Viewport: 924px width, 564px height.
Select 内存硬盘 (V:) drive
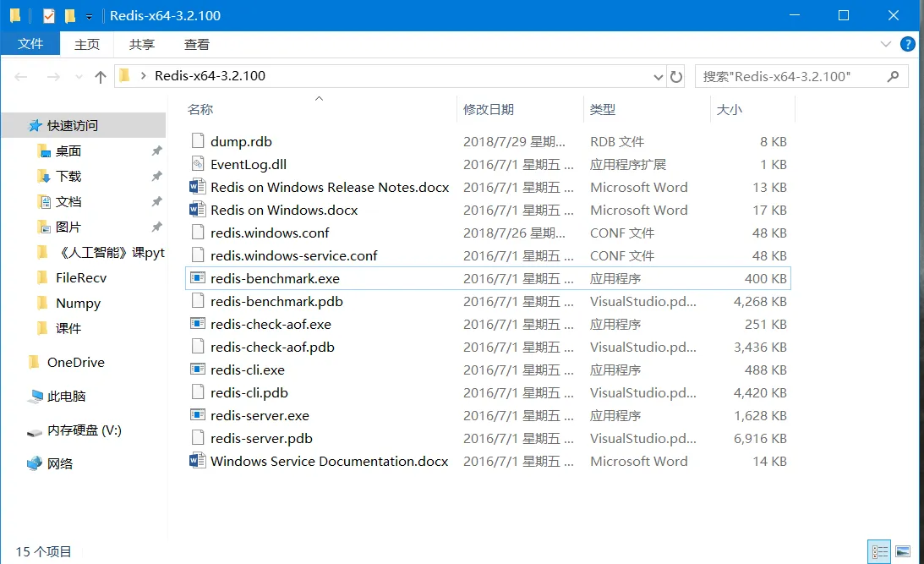click(85, 430)
